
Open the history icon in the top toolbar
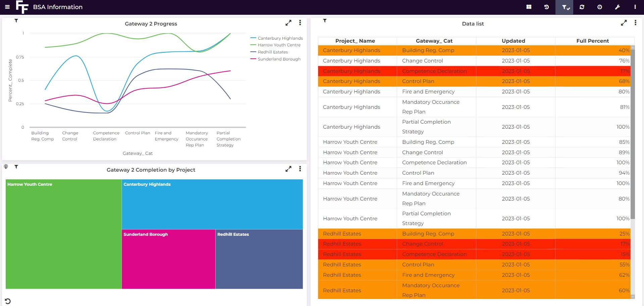click(546, 7)
